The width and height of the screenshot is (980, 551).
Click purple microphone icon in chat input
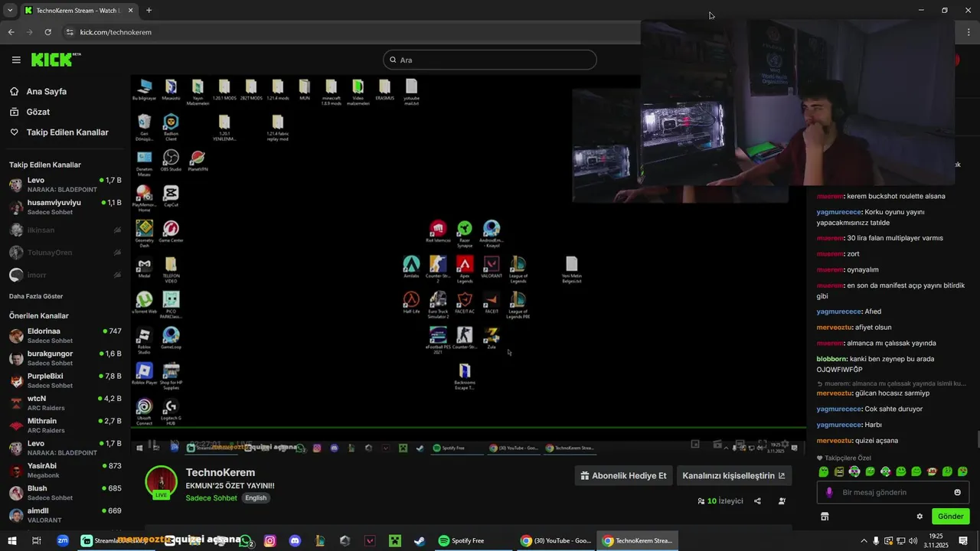[829, 492]
